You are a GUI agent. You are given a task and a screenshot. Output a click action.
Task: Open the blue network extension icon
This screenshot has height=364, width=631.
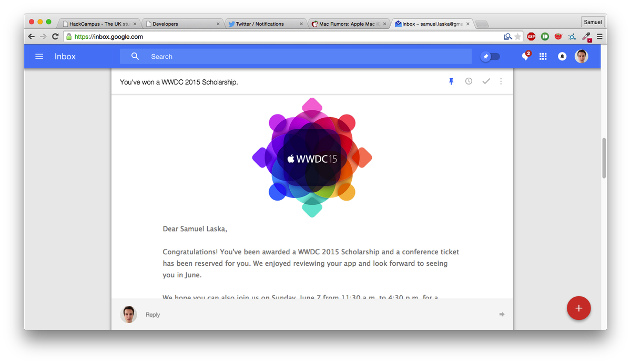pyautogui.click(x=572, y=37)
